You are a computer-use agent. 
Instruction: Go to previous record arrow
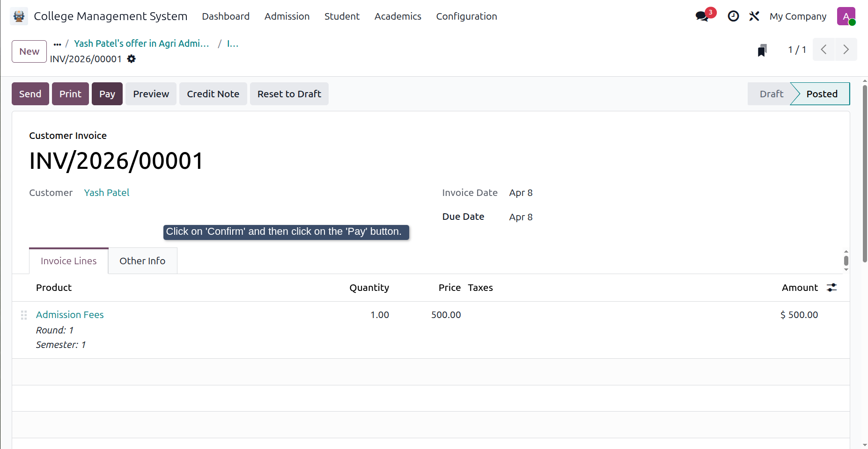pyautogui.click(x=824, y=50)
